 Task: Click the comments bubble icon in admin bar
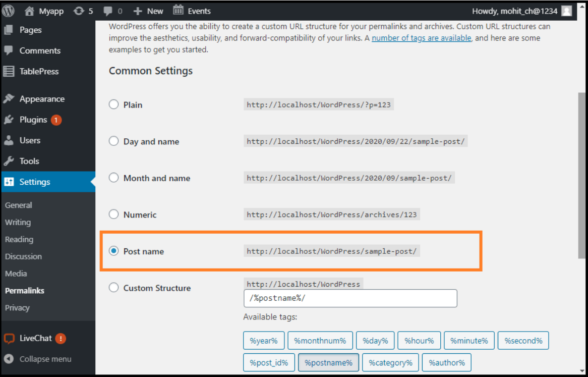click(x=108, y=10)
